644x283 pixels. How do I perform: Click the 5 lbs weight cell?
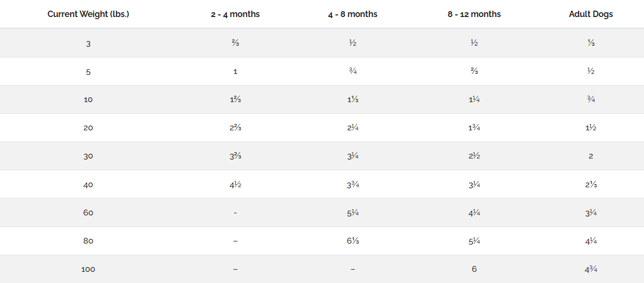(x=88, y=71)
